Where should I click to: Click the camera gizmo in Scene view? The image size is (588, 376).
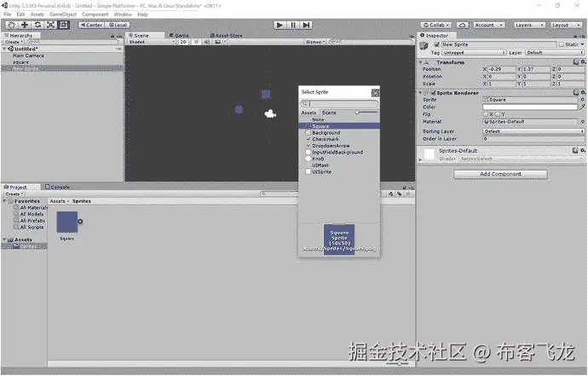270,113
